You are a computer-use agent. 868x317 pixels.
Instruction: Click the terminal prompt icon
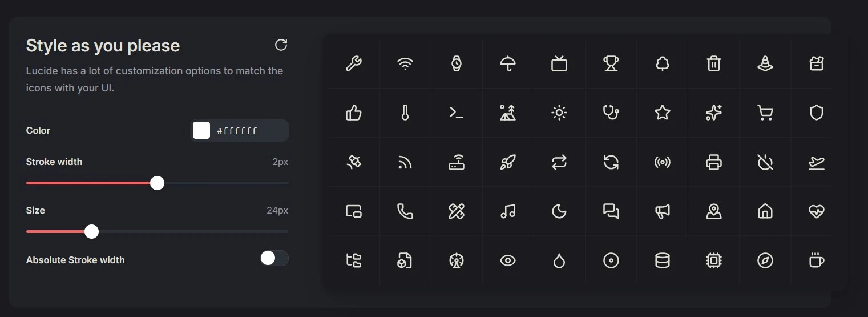pos(457,113)
